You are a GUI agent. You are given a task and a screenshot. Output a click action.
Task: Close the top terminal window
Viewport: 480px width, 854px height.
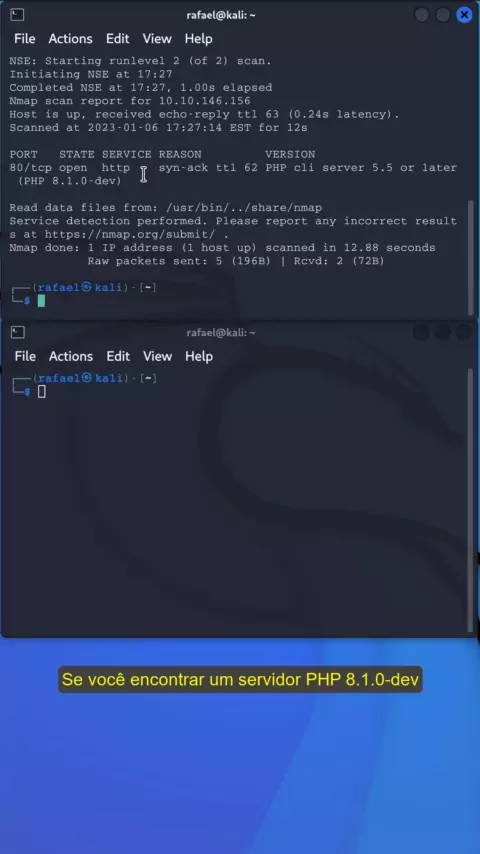pyautogui.click(x=464, y=15)
